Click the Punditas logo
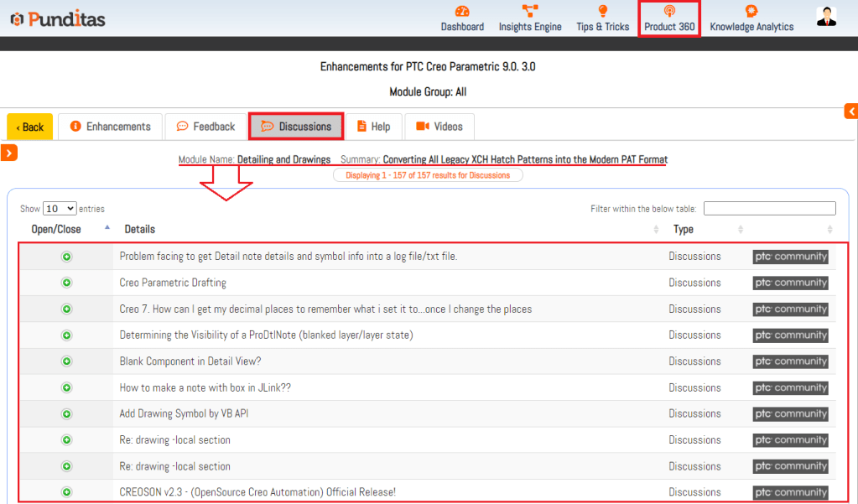The width and height of the screenshot is (858, 504). point(58,18)
